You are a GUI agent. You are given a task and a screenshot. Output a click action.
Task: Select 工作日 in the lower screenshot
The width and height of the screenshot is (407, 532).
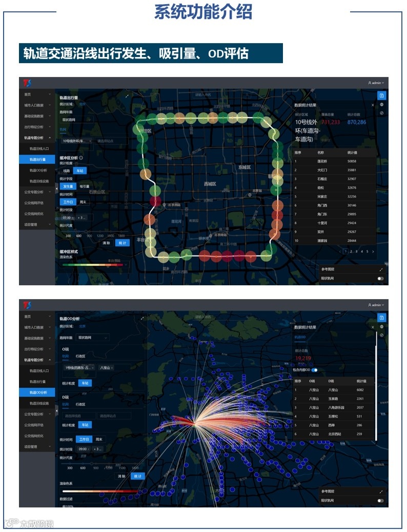click(84, 439)
